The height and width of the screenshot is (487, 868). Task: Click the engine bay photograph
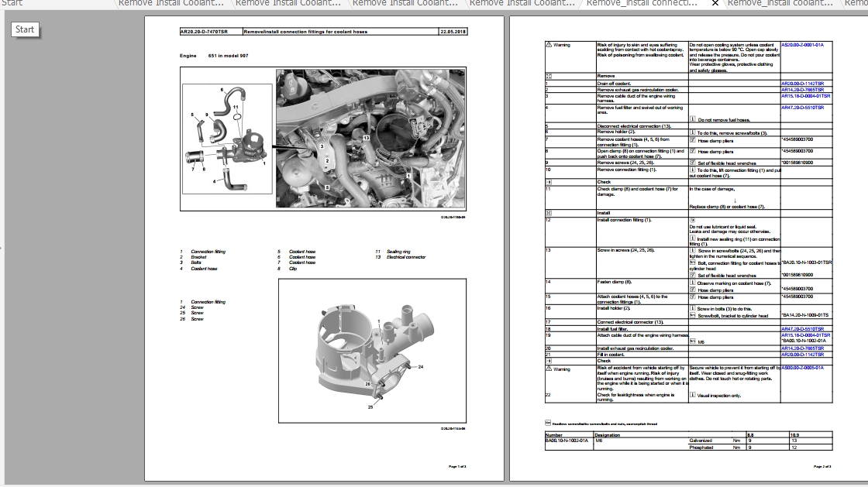point(370,138)
